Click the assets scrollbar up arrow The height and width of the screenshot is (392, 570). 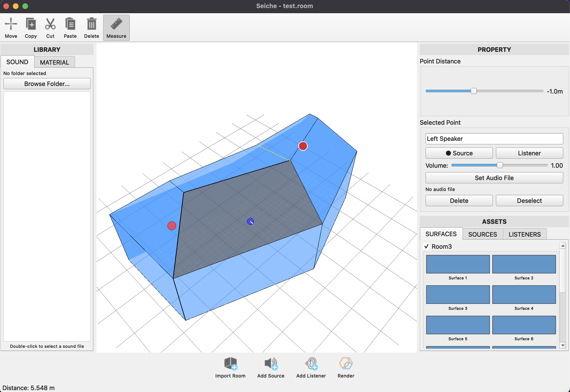tap(563, 246)
